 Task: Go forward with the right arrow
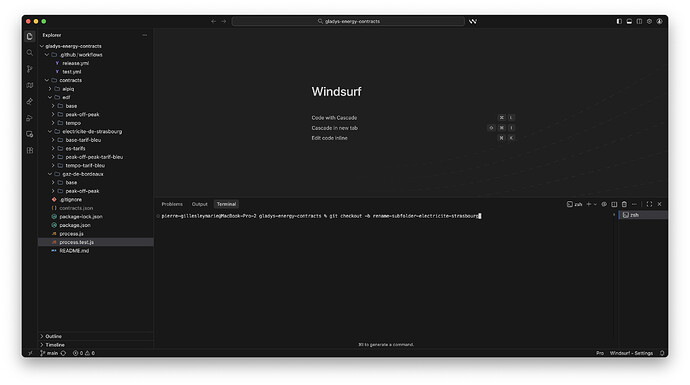point(224,21)
